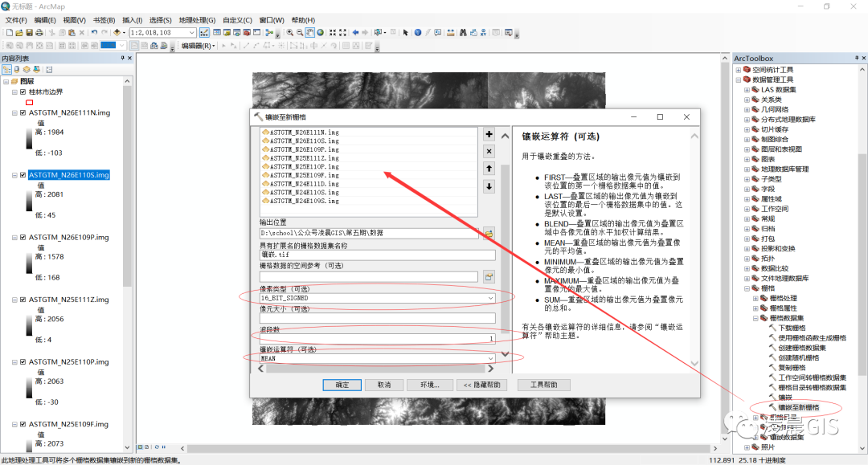This screenshot has height=465, width=868.
Task: Collapse the 栅格数据集 toolset
Action: pos(755,318)
